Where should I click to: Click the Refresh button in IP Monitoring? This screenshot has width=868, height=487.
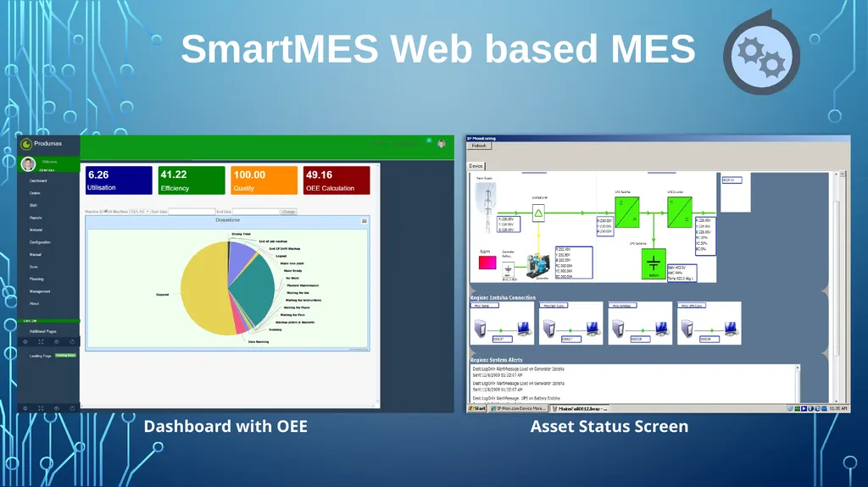(480, 146)
